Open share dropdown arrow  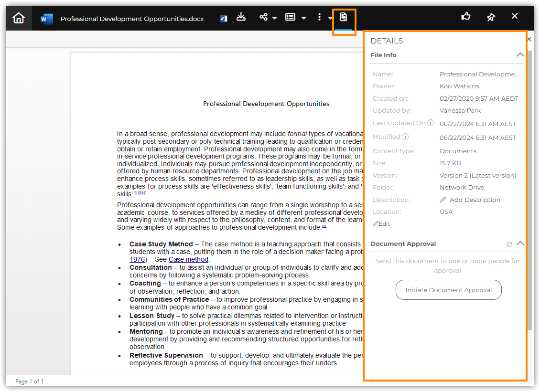pyautogui.click(x=275, y=18)
